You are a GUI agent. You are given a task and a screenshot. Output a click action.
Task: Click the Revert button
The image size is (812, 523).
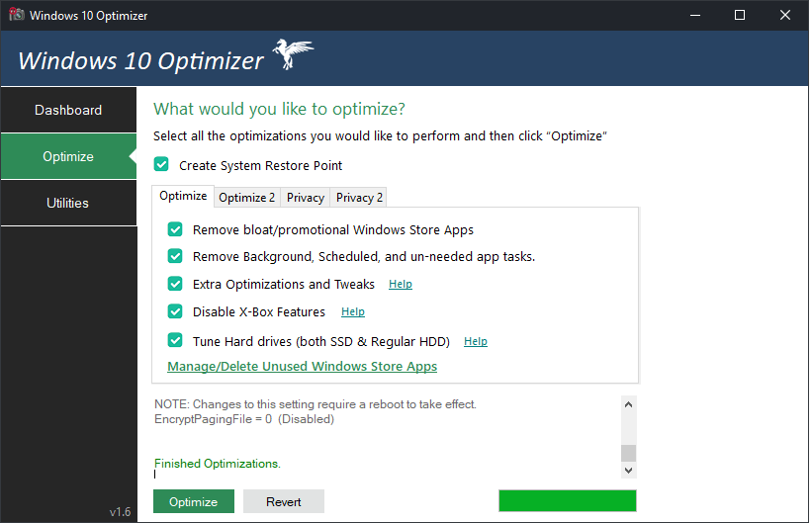click(284, 501)
